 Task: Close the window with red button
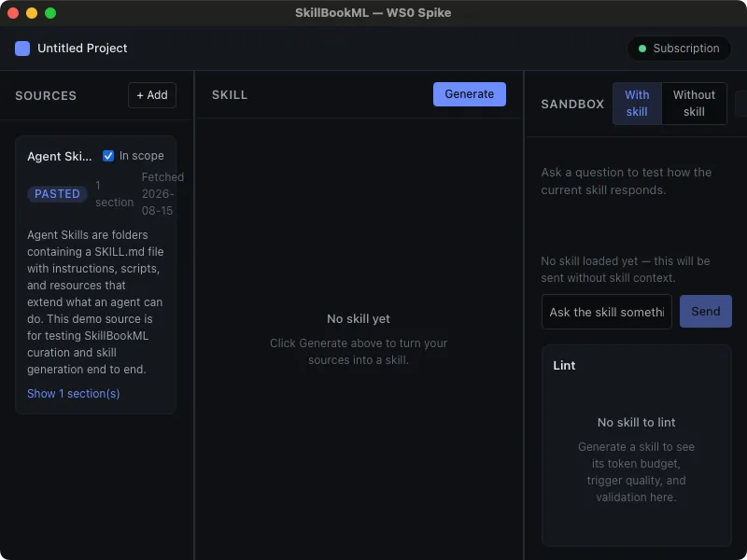click(x=13, y=13)
